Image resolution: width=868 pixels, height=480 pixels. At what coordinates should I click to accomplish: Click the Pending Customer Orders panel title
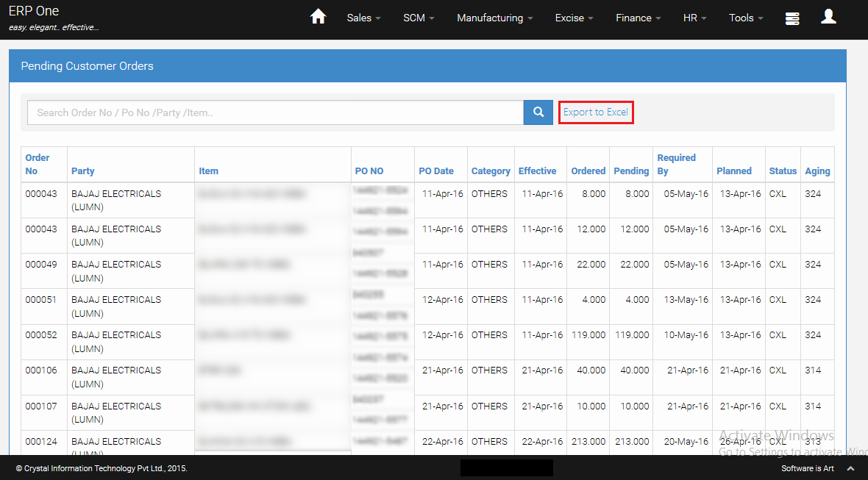click(x=87, y=66)
